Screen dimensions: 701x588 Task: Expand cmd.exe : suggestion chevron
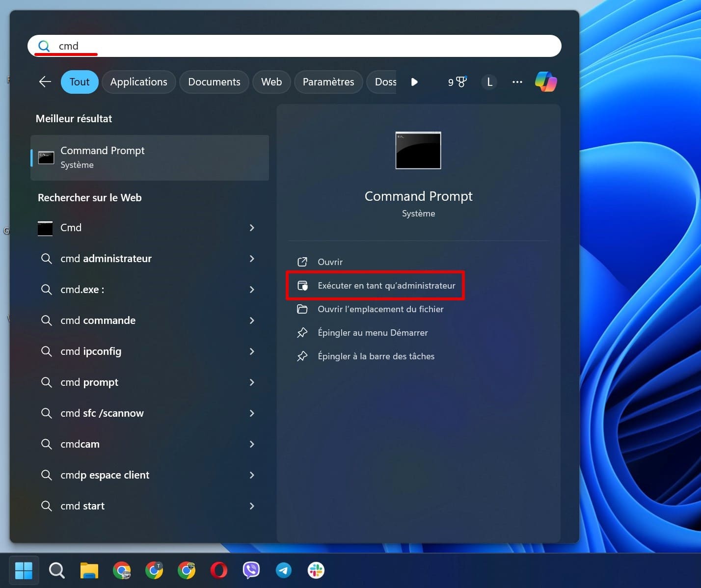(x=252, y=290)
